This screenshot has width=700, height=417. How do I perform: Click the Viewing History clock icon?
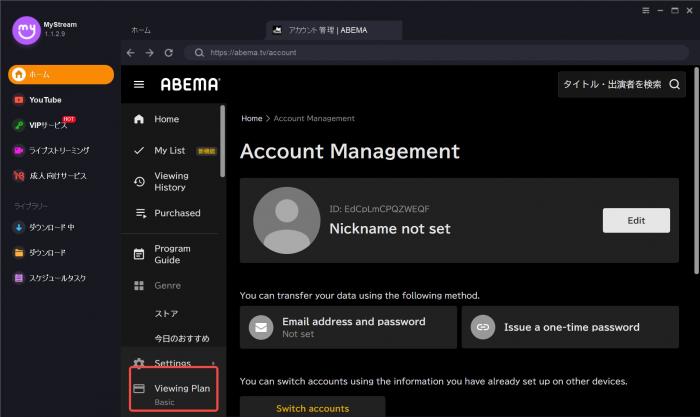[x=139, y=182]
